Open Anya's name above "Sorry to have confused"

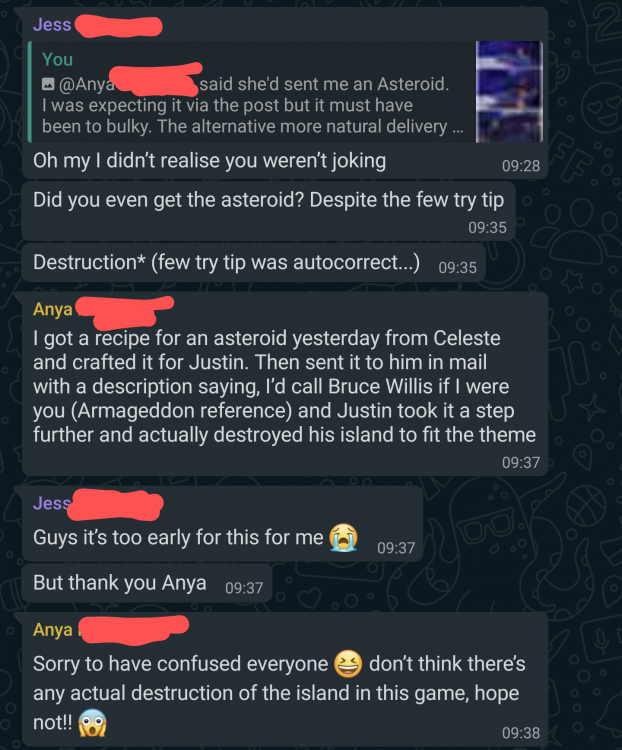(x=52, y=629)
